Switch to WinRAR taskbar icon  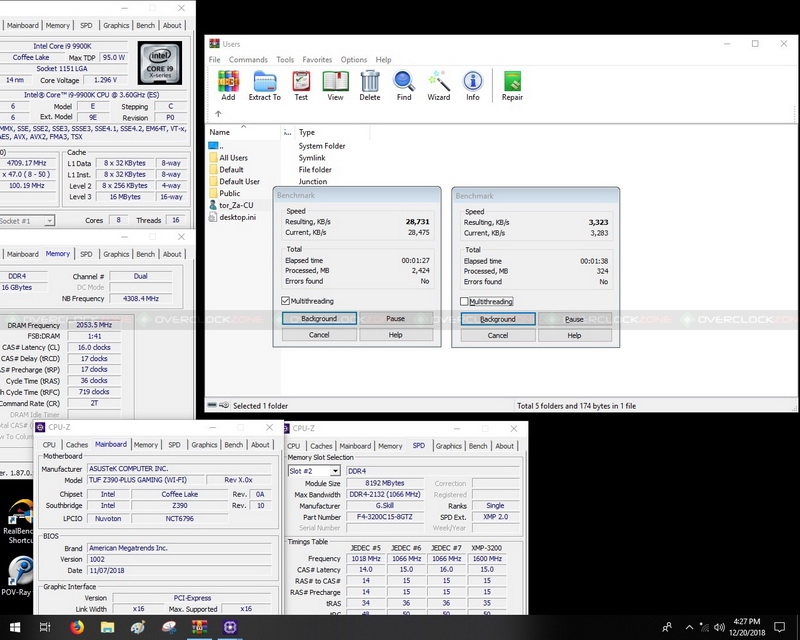point(199,627)
